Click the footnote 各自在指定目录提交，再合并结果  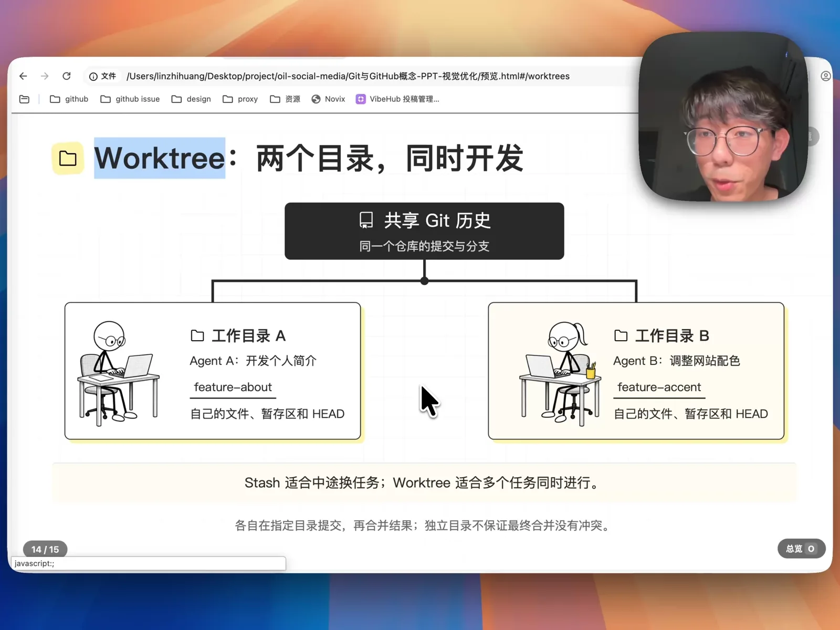point(424,526)
